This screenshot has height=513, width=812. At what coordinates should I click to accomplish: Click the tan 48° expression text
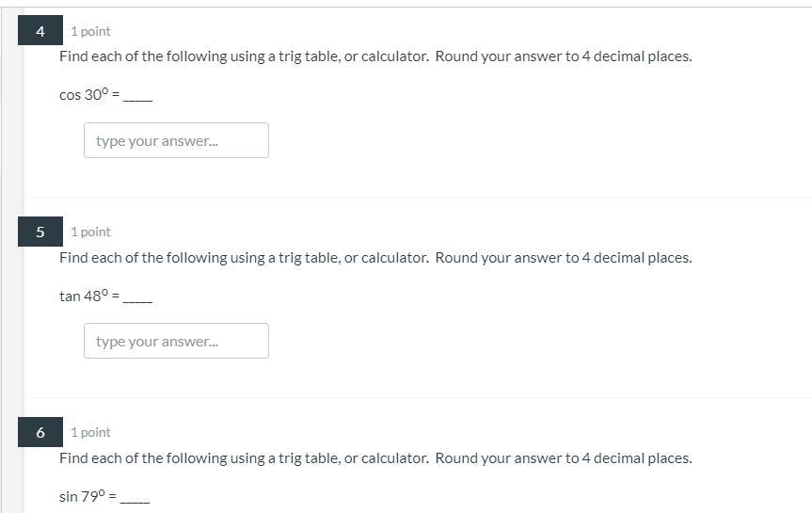point(84,296)
